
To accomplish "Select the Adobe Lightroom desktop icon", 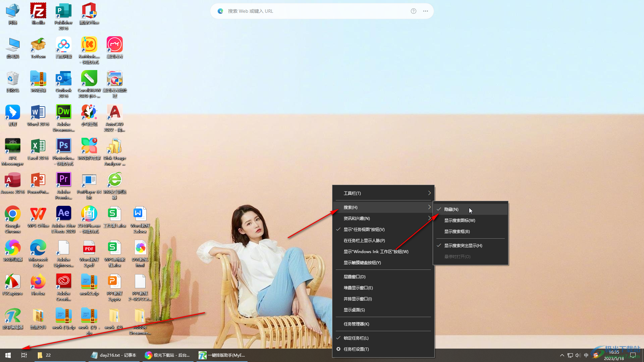I will 63,253.
